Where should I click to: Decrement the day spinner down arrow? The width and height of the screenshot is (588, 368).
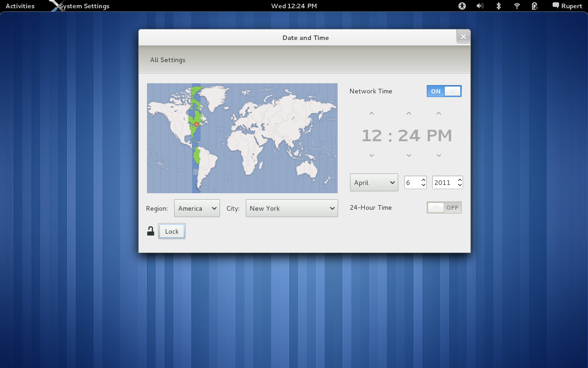click(423, 185)
